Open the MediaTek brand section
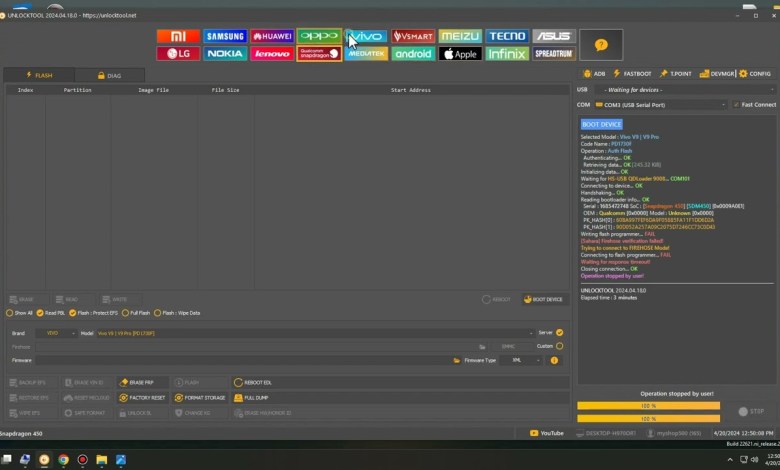This screenshot has width=780, height=470. click(x=366, y=54)
